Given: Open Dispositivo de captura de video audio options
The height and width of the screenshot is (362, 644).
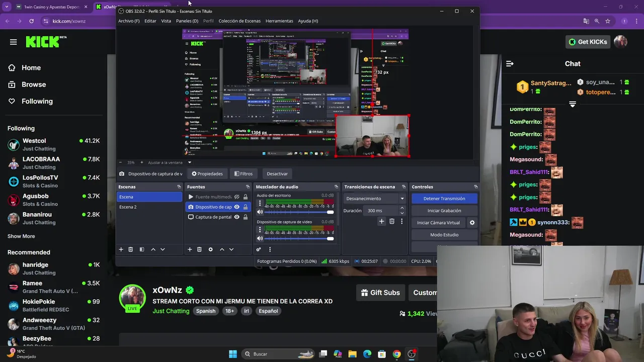Looking at the screenshot, I should 260,230.
